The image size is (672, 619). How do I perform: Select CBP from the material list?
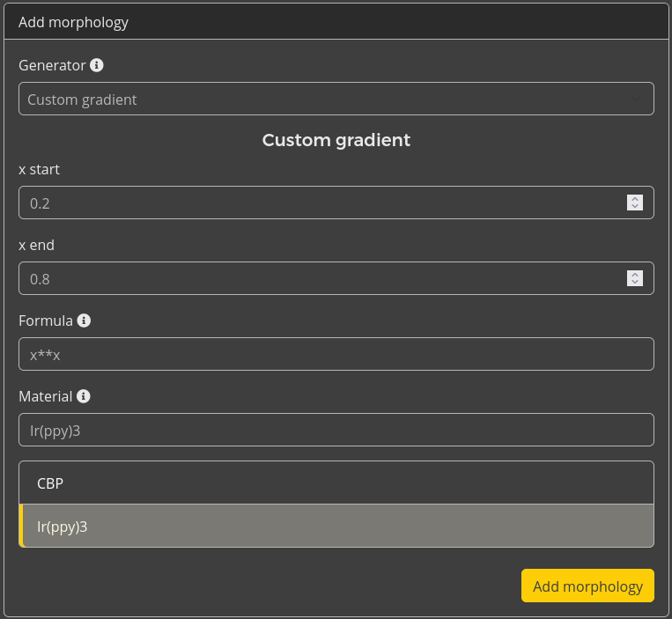[336, 483]
